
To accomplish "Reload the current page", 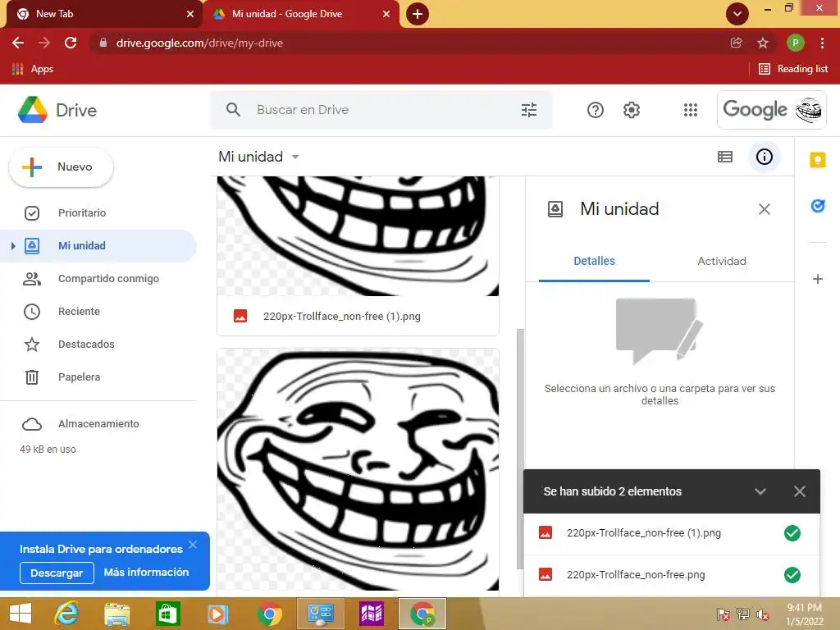I will coord(71,43).
